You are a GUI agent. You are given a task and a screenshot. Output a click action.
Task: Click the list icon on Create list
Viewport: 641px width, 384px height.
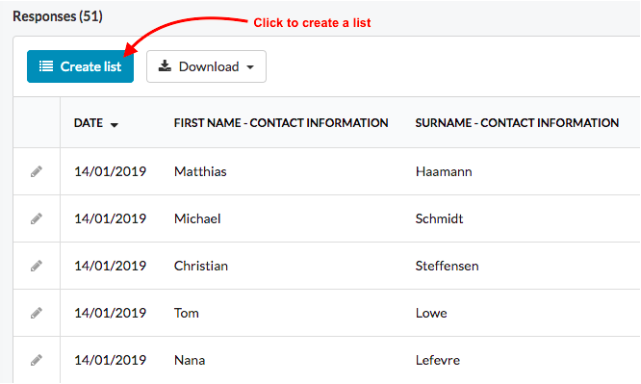46,66
